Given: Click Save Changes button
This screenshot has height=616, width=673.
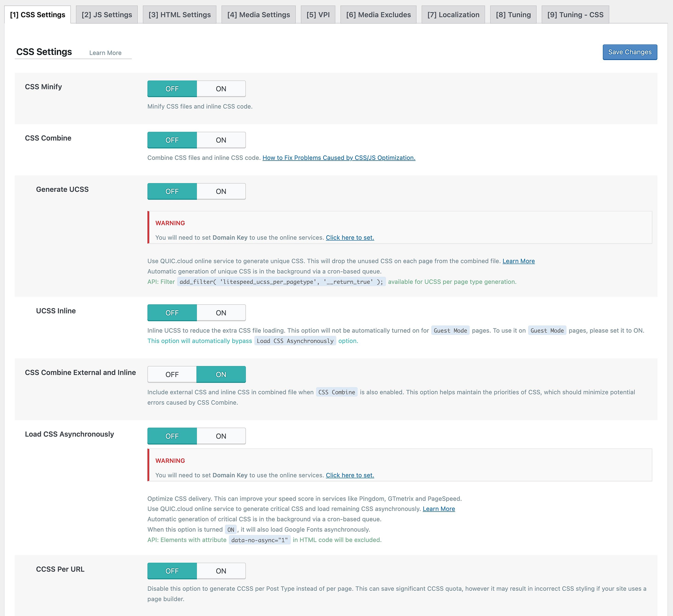Looking at the screenshot, I should point(629,52).
